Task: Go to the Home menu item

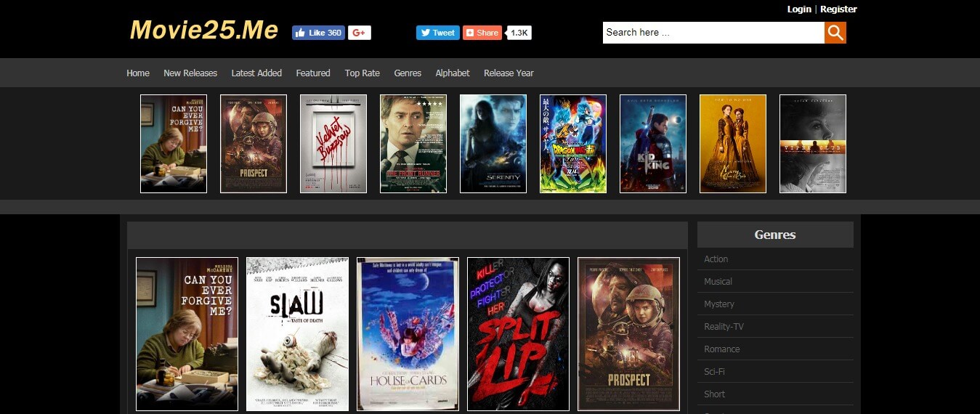Action: point(138,73)
